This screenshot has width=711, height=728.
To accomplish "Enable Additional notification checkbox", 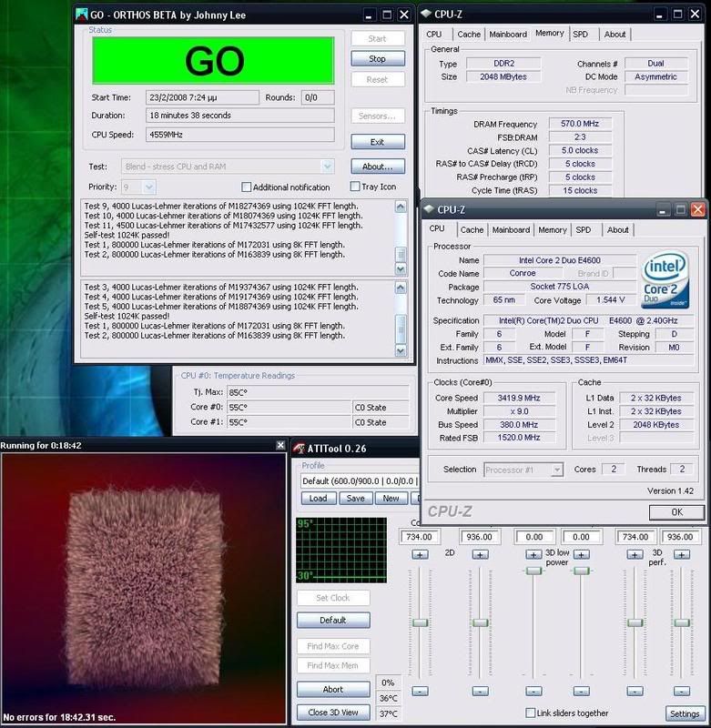I will click(x=246, y=187).
